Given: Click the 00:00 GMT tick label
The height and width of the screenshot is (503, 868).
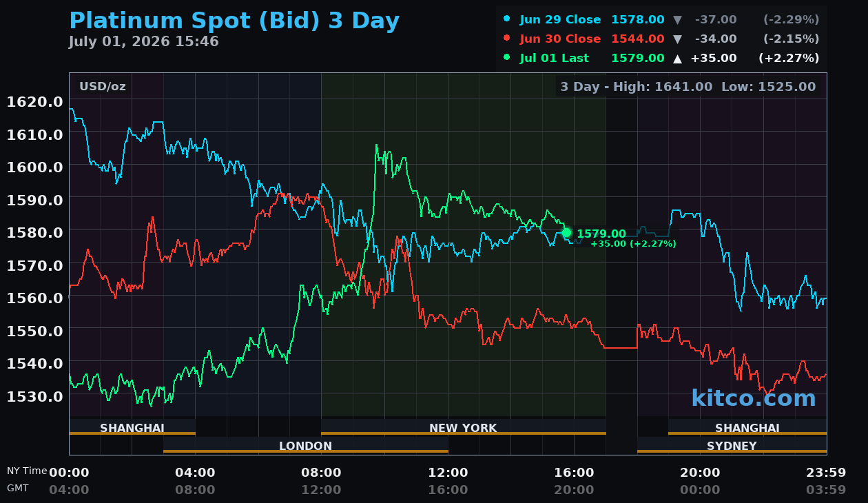Looking at the screenshot, I should (700, 490).
